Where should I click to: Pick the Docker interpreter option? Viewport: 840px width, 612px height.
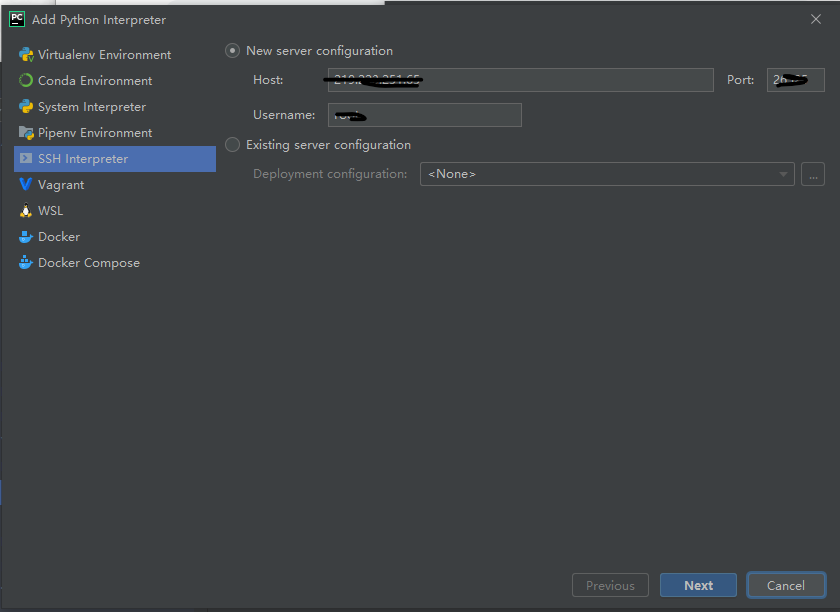tap(115, 236)
